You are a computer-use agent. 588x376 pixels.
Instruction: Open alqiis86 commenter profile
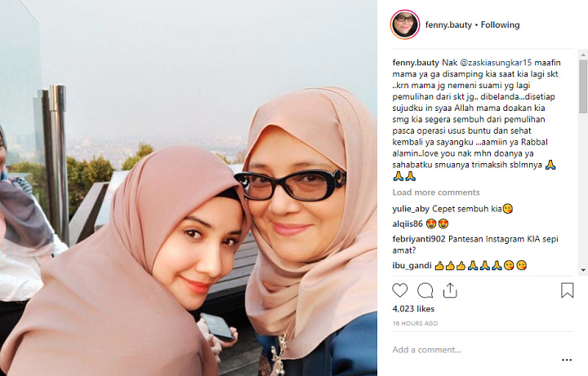(408, 224)
